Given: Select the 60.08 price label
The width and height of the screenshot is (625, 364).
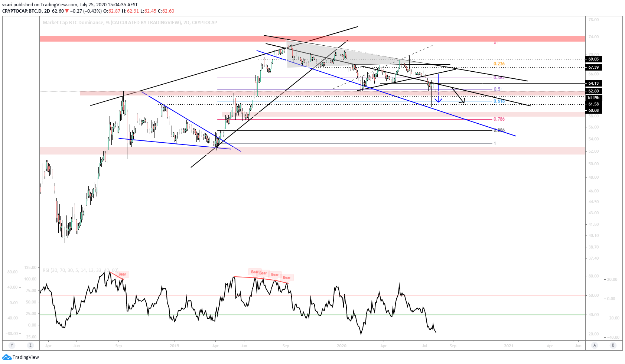Looking at the screenshot, I should tap(593, 110).
